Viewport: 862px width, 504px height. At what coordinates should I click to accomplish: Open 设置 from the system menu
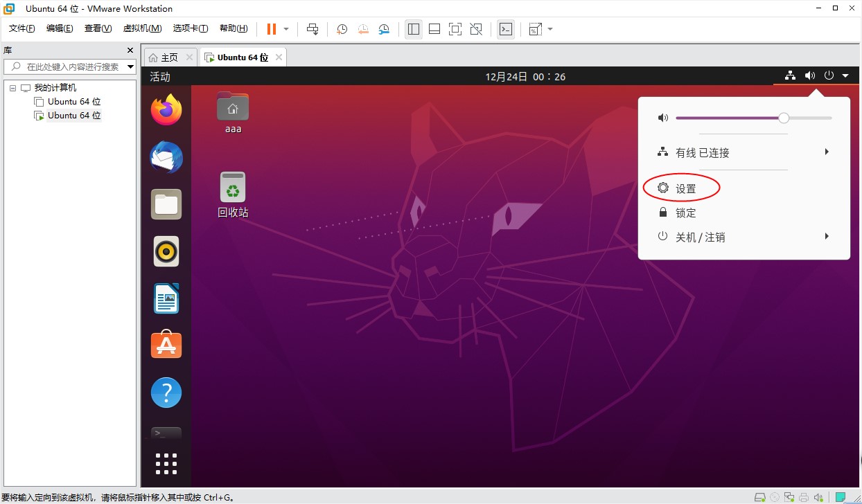tap(685, 188)
